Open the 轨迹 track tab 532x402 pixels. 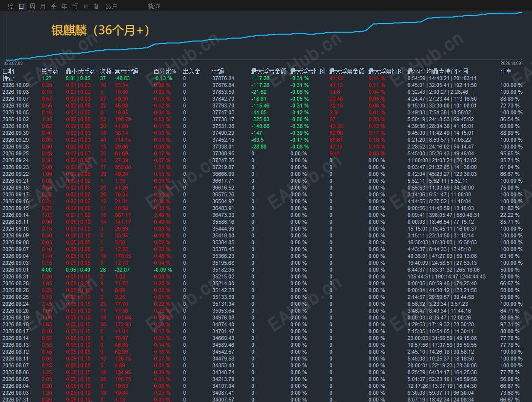tap(154, 6)
